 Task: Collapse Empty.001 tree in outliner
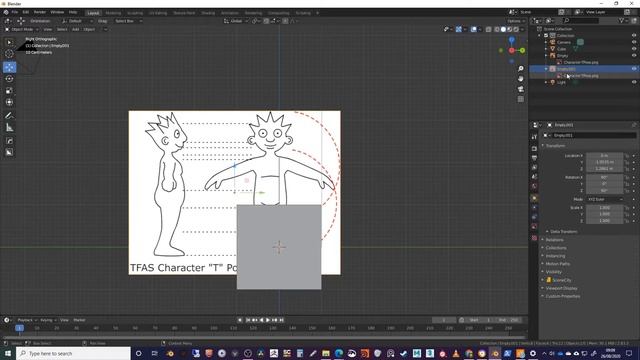(546, 69)
